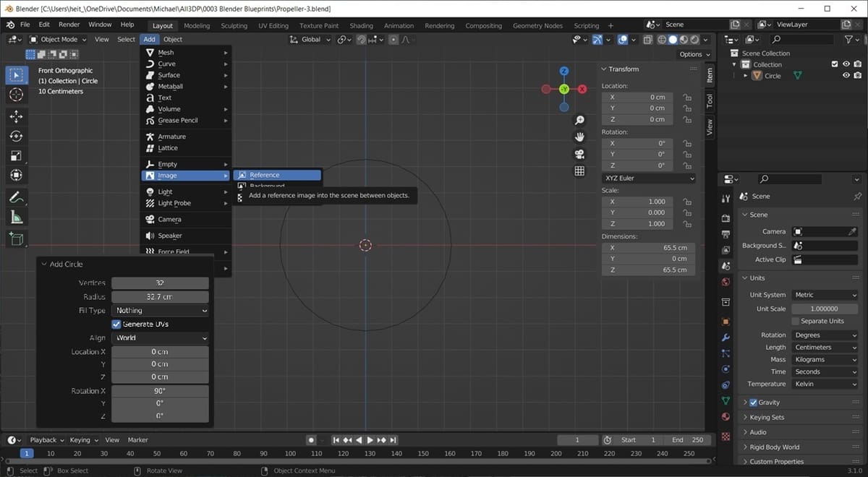Toggle Collection exclude checkbox
Screen dimensions: 868x477
834,64
